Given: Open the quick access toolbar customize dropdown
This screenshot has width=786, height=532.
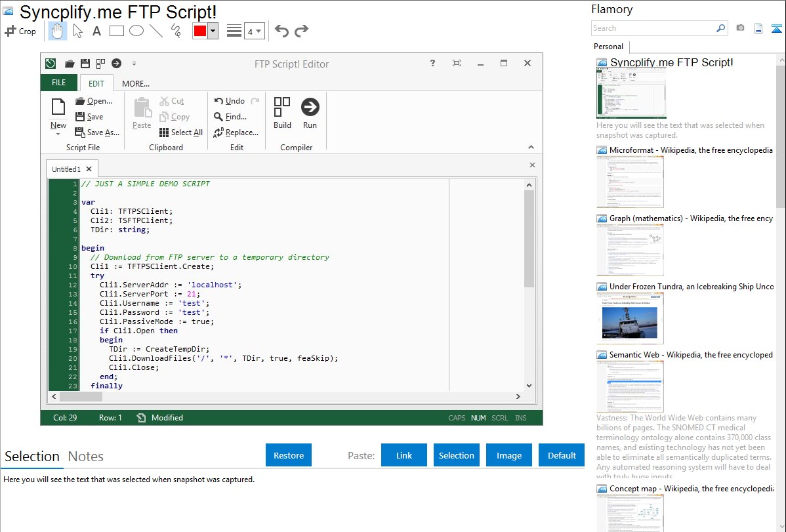Looking at the screenshot, I should [134, 64].
